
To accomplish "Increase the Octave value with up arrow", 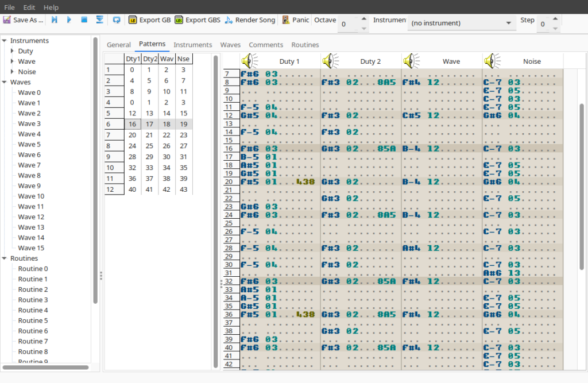I will point(363,19).
